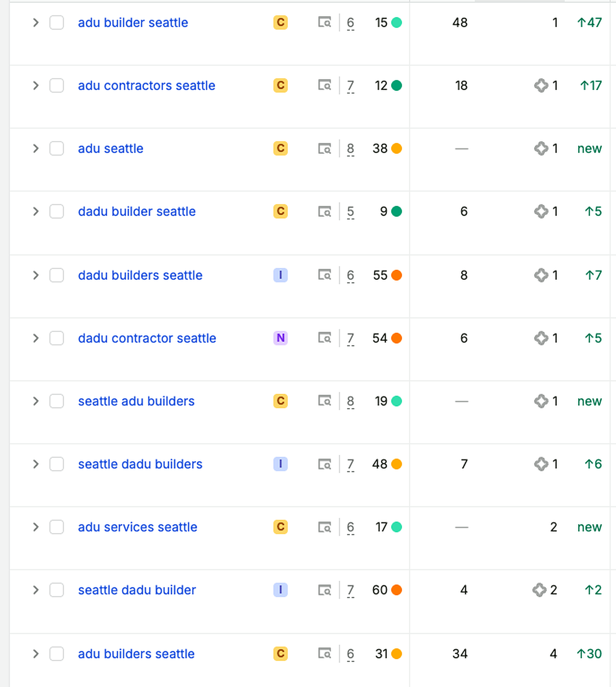Click intent badge C for adu builder seattle

coord(281,22)
